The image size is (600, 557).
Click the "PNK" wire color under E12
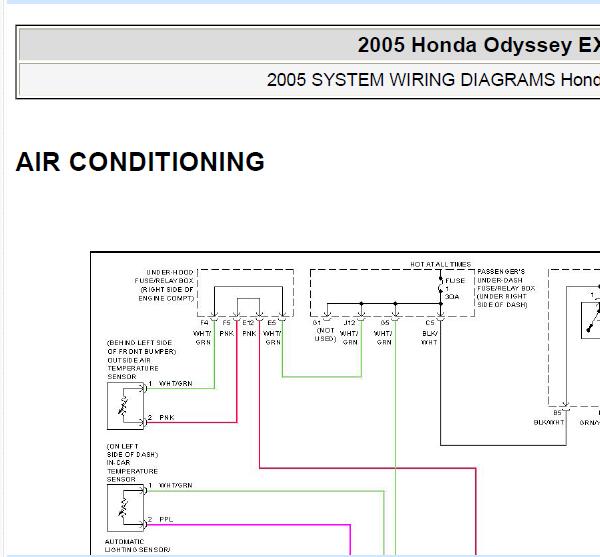point(249,334)
